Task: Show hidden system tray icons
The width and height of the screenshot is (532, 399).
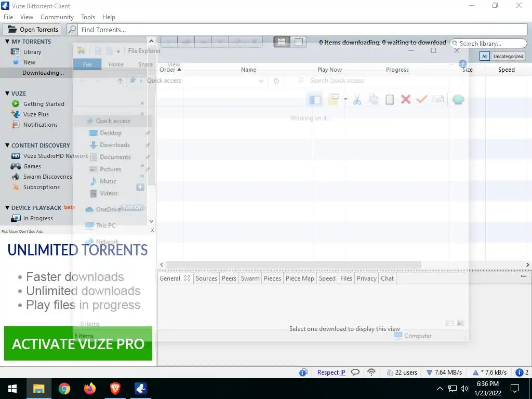Action: pyautogui.click(x=440, y=389)
